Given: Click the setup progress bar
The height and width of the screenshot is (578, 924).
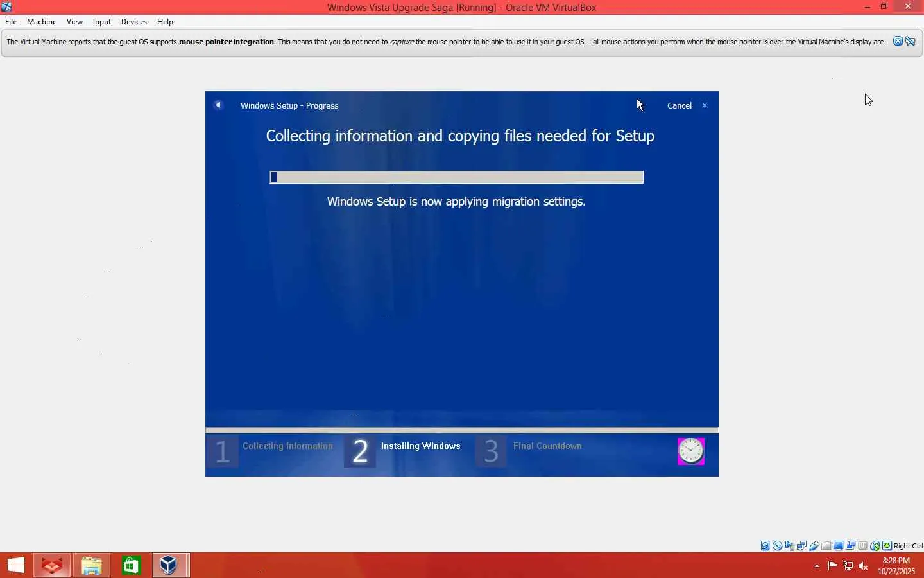Looking at the screenshot, I should tap(457, 177).
